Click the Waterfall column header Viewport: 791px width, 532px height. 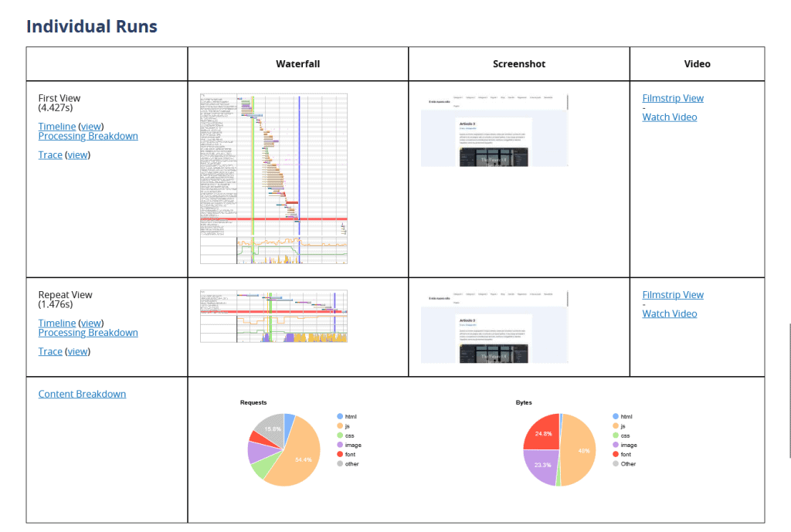297,64
